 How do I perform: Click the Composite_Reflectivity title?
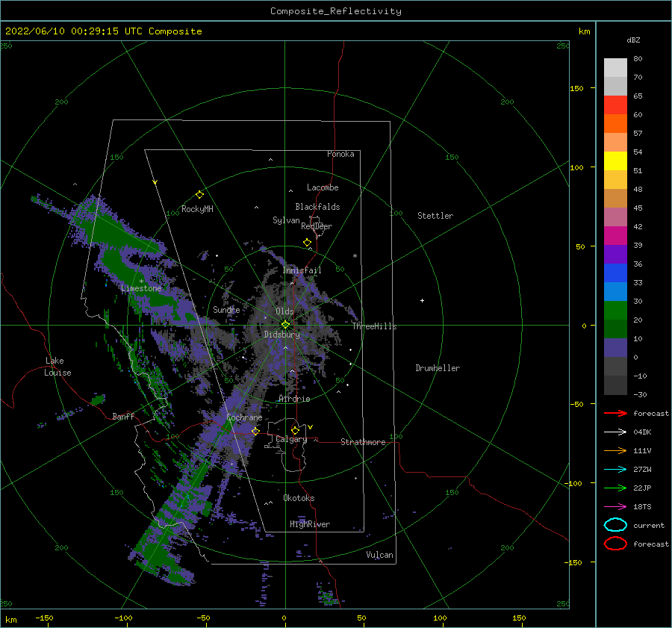(336, 11)
